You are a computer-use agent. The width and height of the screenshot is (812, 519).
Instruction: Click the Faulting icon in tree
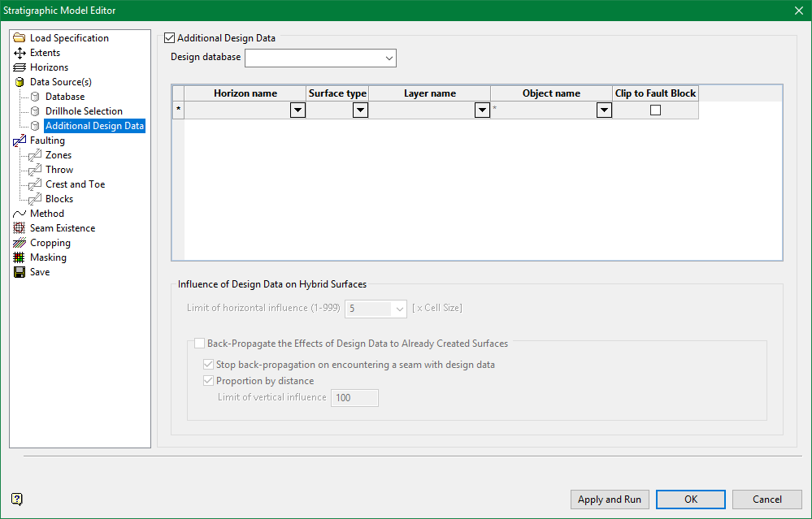[20, 141]
